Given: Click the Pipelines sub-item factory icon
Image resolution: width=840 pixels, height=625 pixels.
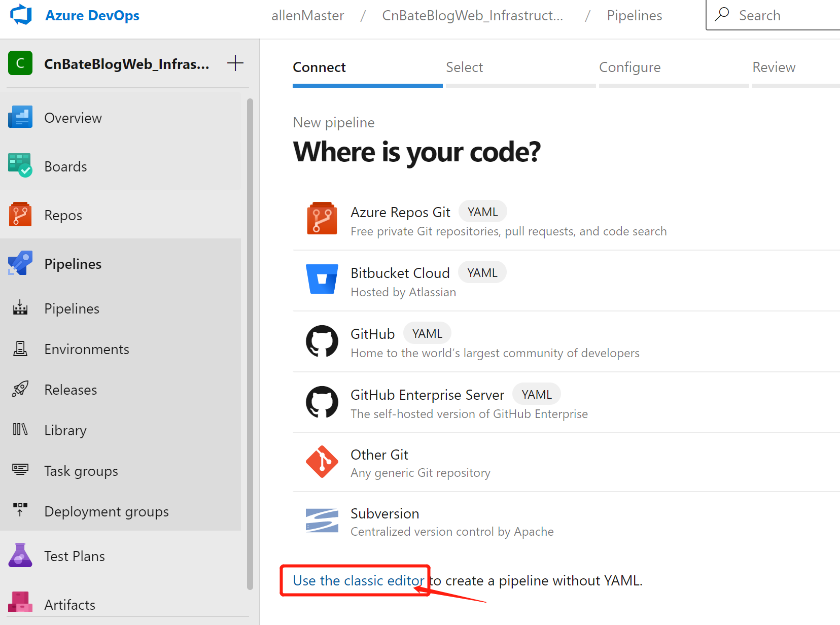Looking at the screenshot, I should tap(20, 307).
